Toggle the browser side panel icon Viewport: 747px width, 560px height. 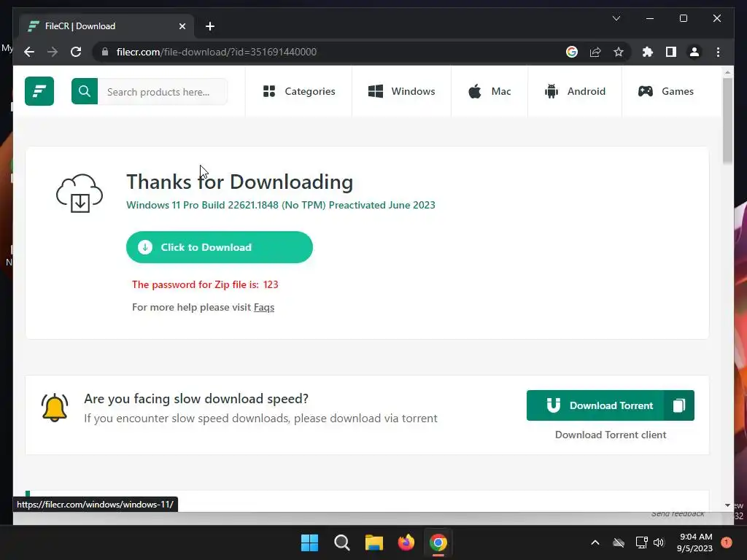(x=671, y=52)
